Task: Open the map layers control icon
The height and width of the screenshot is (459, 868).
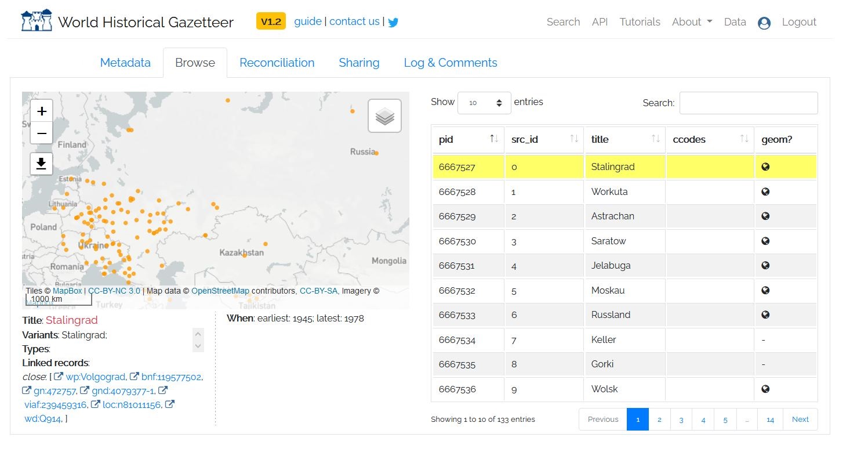Action: [x=384, y=116]
